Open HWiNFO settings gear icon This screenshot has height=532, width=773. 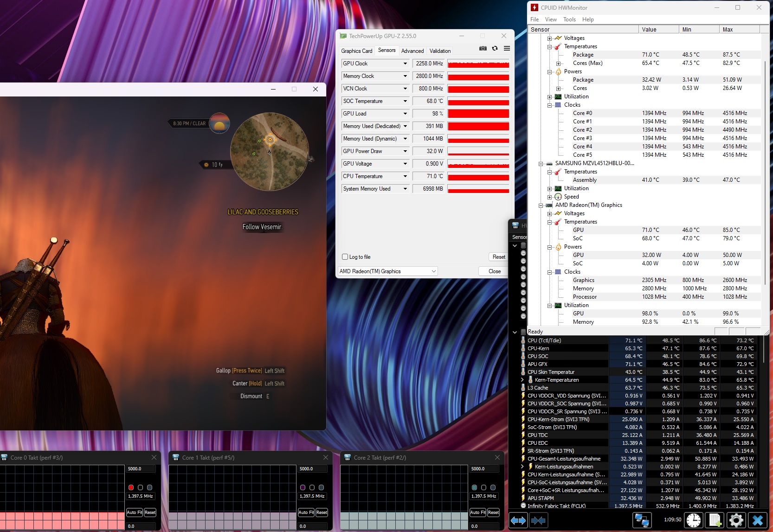[x=736, y=520]
